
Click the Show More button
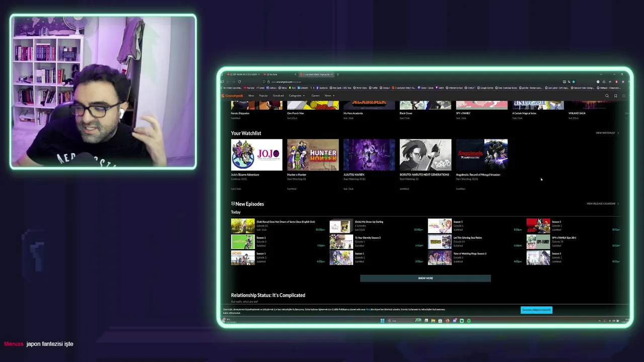click(x=425, y=278)
